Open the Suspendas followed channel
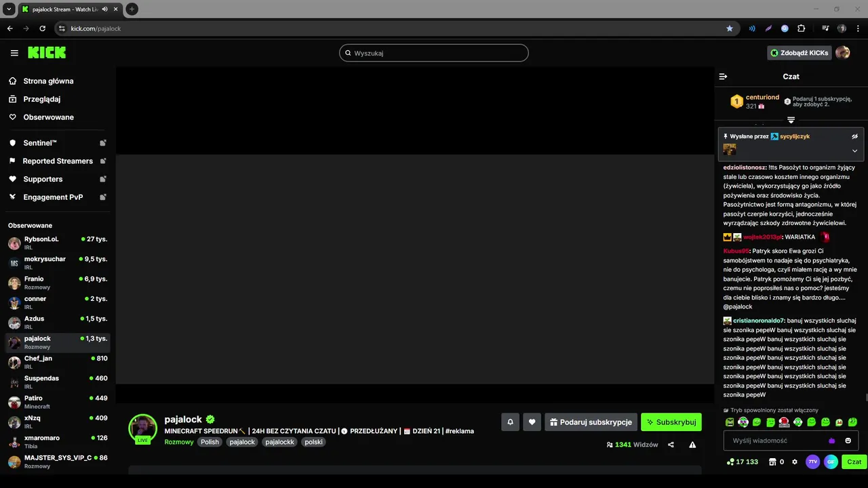The width and height of the screenshot is (868, 488). 58,382
